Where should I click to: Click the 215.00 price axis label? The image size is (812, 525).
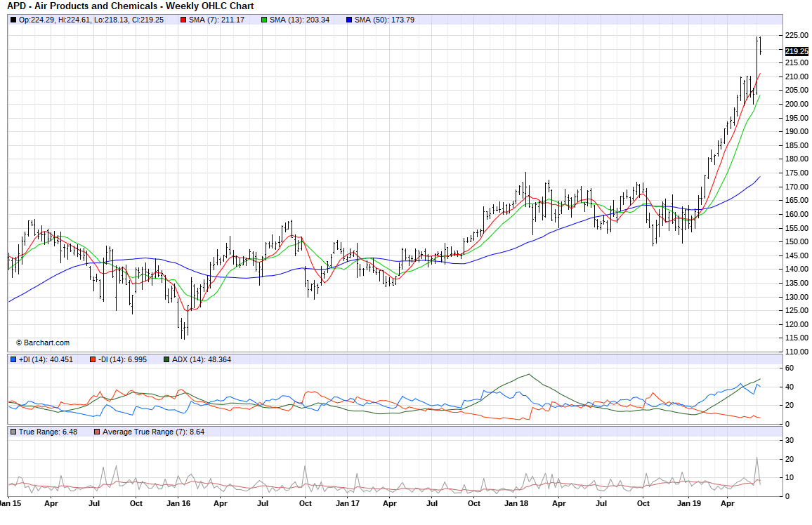(x=797, y=62)
